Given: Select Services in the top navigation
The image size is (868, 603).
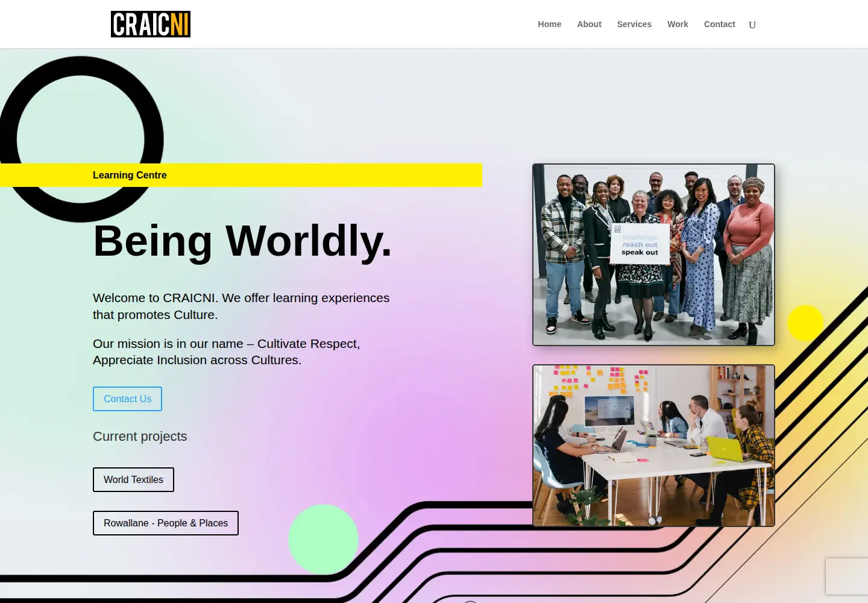Looking at the screenshot, I should tap(634, 24).
